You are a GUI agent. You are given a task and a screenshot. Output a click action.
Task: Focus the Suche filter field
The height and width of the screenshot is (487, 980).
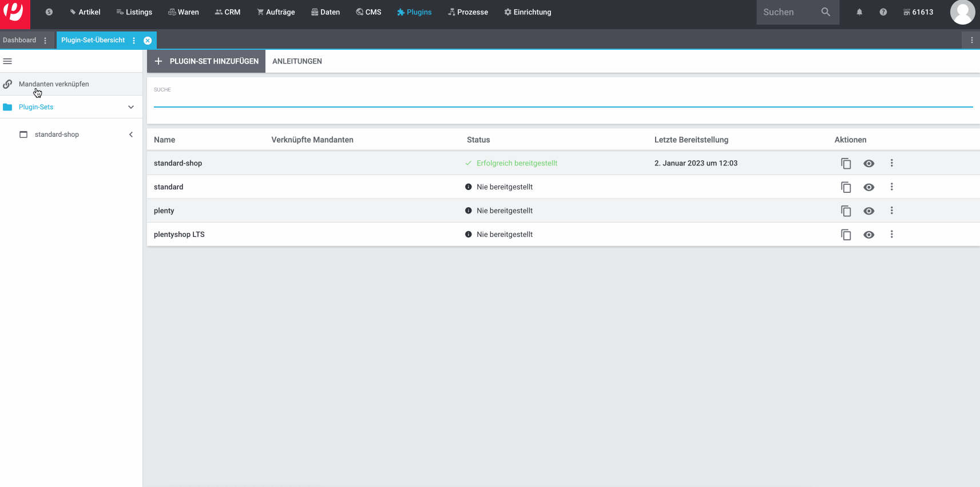pos(563,100)
